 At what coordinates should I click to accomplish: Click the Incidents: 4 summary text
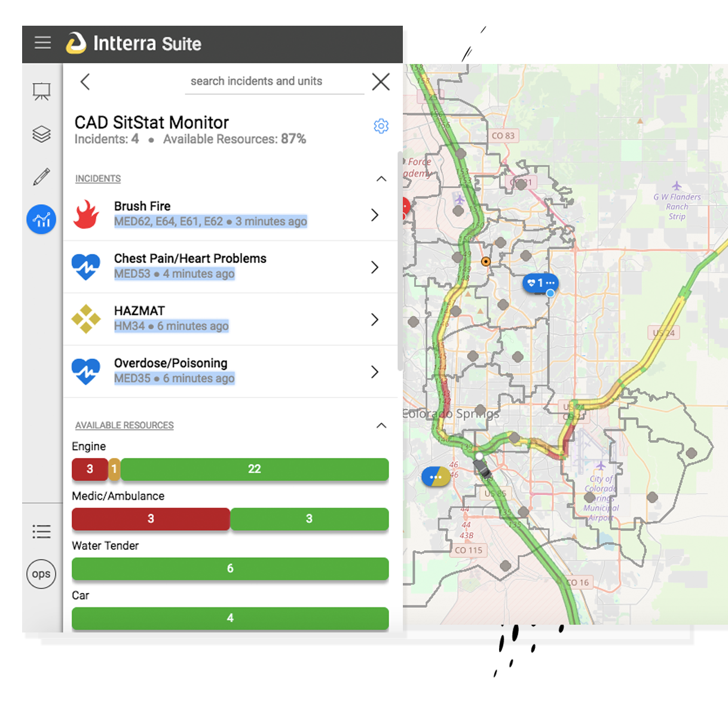coord(106,139)
